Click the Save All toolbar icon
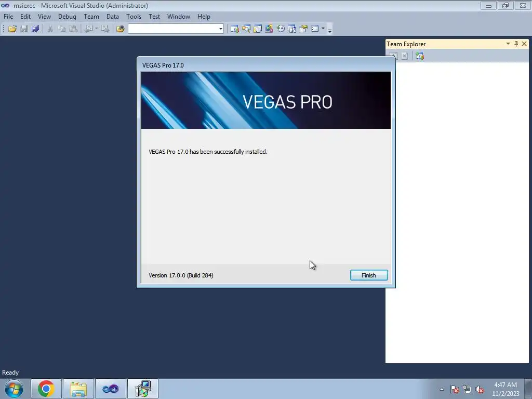This screenshot has width=532, height=399. (35, 29)
